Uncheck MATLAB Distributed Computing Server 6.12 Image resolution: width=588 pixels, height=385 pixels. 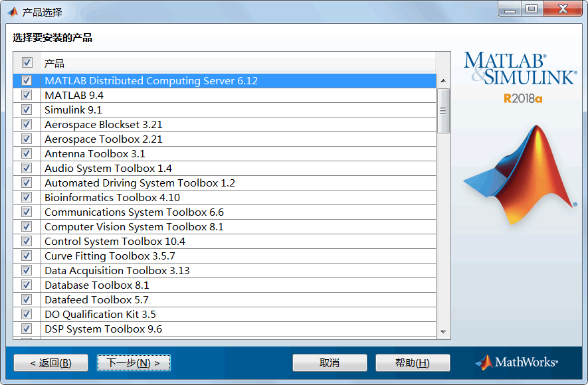[x=27, y=80]
